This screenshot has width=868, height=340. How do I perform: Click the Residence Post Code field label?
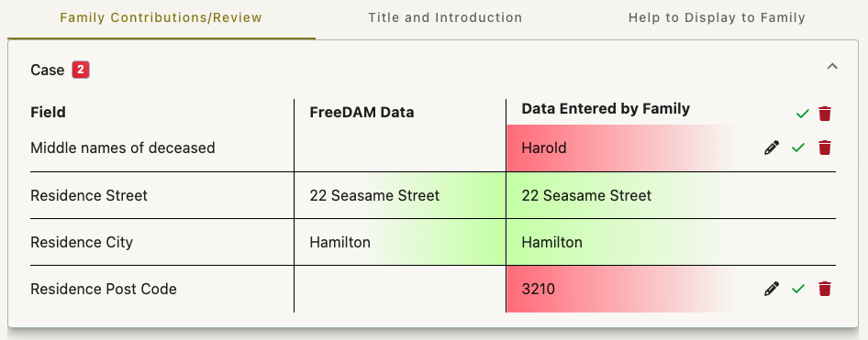pyautogui.click(x=104, y=289)
